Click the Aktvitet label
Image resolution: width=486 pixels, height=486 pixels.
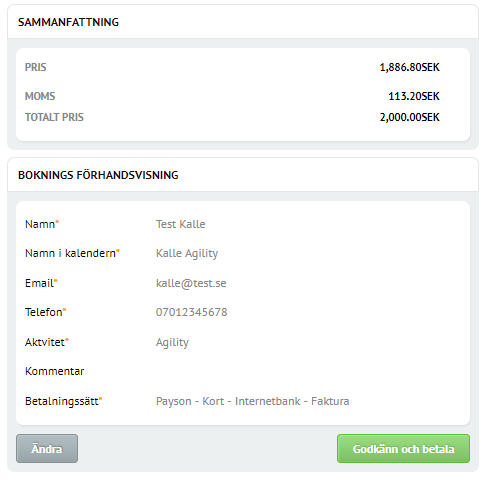(47, 342)
